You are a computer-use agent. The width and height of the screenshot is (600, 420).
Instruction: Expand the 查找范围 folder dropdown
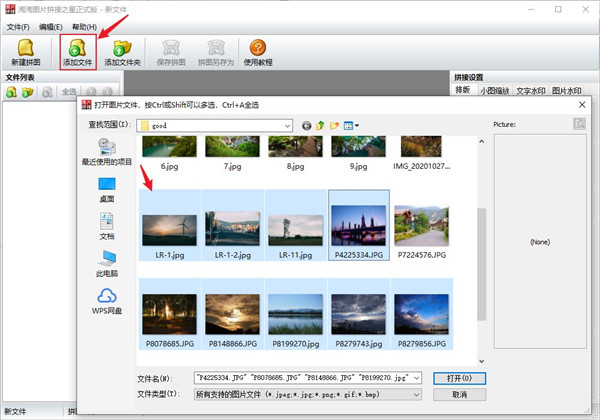coord(286,125)
